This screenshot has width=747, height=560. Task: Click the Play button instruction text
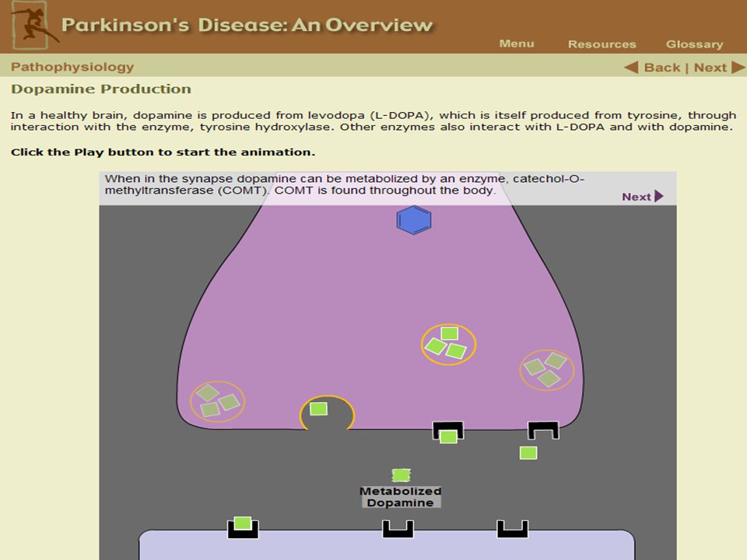pos(163,152)
